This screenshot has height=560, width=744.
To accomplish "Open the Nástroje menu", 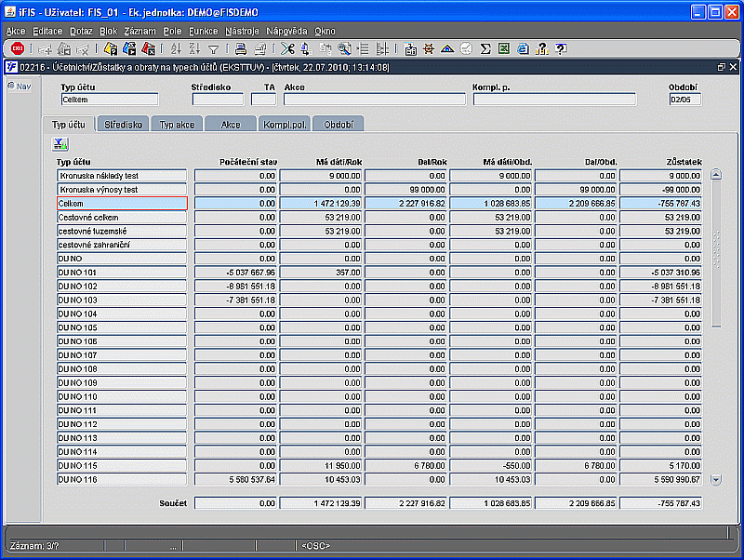I will 242,32.
